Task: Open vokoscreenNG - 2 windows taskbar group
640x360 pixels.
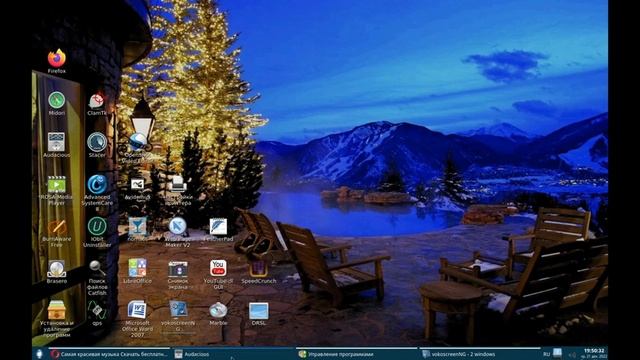Action: click(480, 354)
